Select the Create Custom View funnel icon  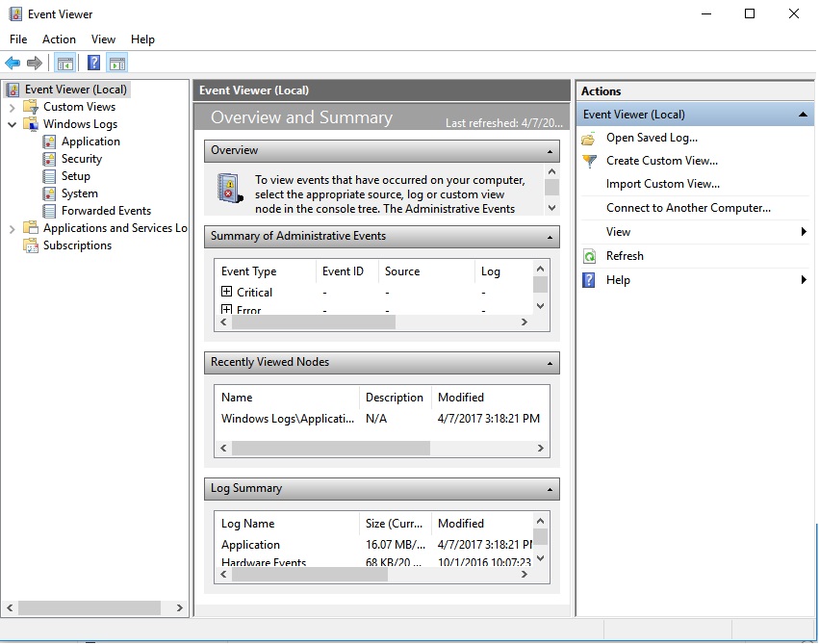pos(588,160)
